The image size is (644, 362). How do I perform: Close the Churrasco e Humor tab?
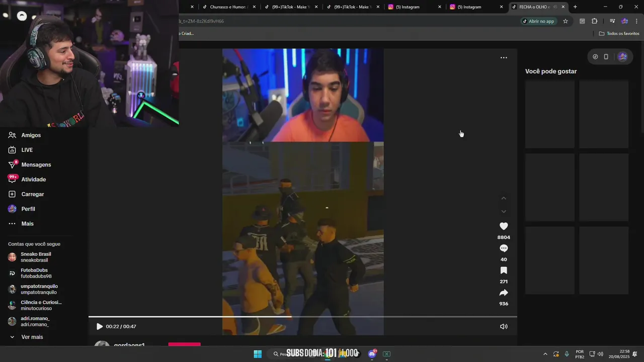(x=254, y=7)
